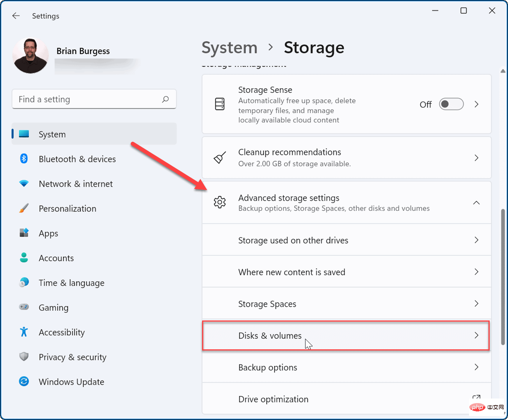The width and height of the screenshot is (508, 420).
Task: Click the Drive optimization external link icon
Action: point(476,398)
